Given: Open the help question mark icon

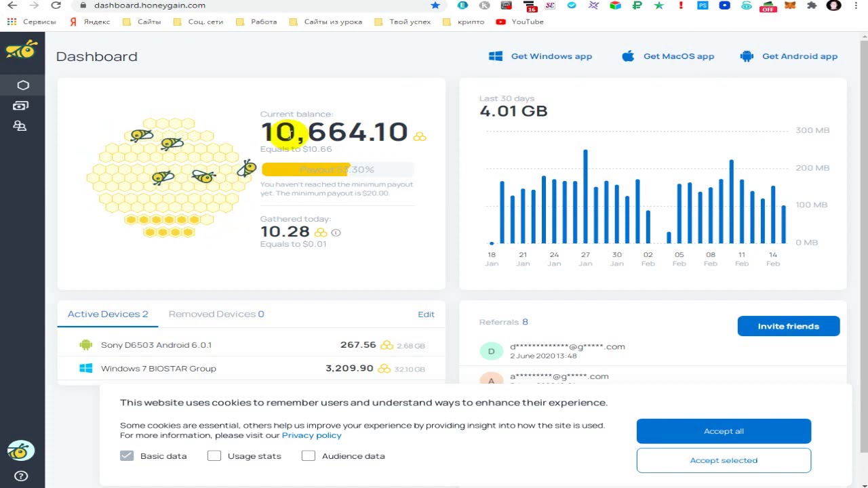Looking at the screenshot, I should pyautogui.click(x=21, y=476).
